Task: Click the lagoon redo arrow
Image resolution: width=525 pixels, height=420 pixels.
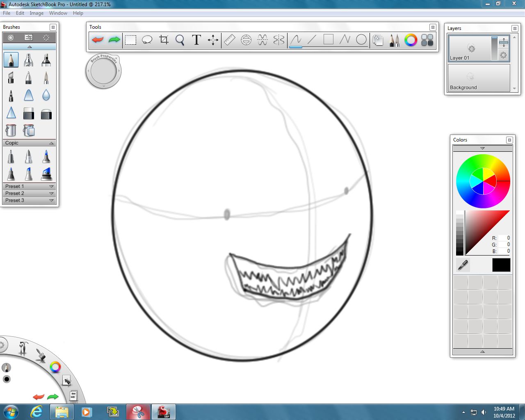Action: coord(53,397)
